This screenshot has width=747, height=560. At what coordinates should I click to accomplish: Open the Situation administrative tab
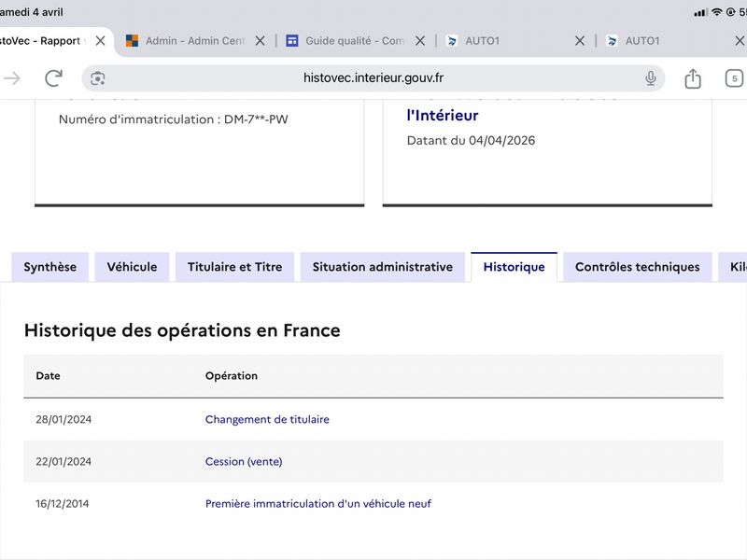click(382, 267)
